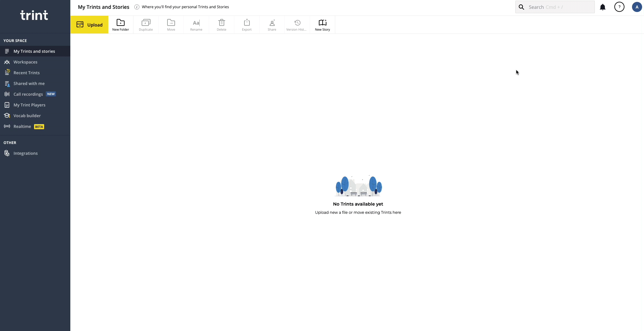Open the help question mark icon
This screenshot has height=331, width=644.
(619, 7)
